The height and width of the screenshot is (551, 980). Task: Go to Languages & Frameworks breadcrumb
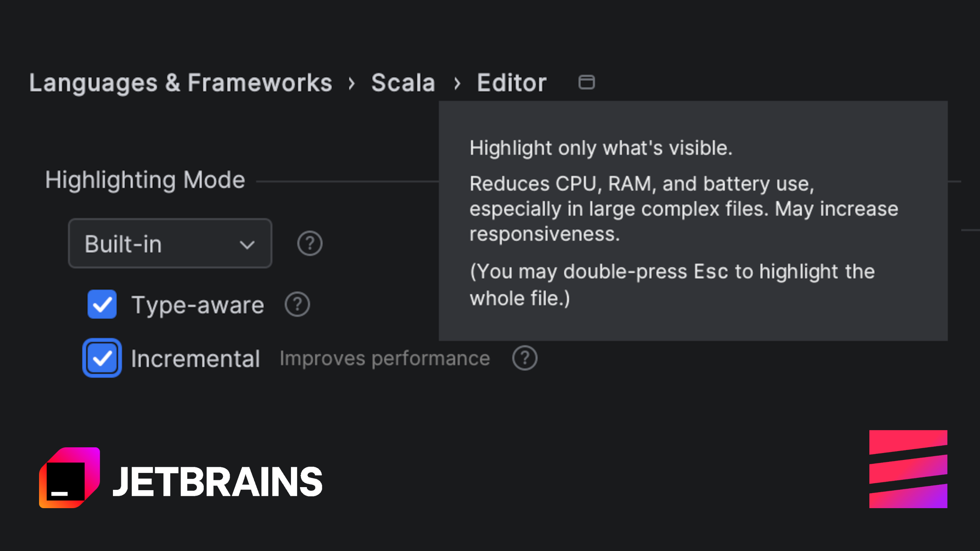[x=181, y=83]
